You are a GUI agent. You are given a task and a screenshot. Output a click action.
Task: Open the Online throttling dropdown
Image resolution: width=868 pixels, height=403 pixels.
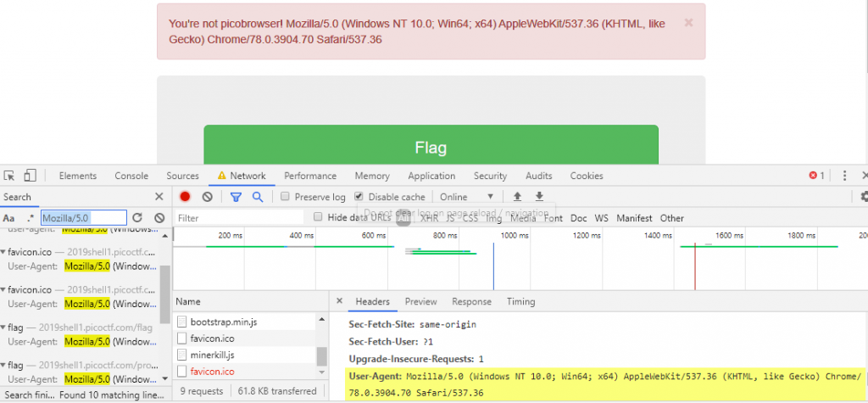click(466, 197)
